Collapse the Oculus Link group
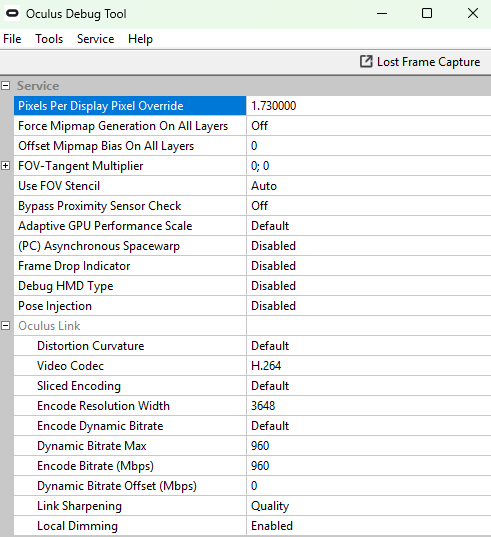The height and width of the screenshot is (537, 491). [x=5, y=326]
